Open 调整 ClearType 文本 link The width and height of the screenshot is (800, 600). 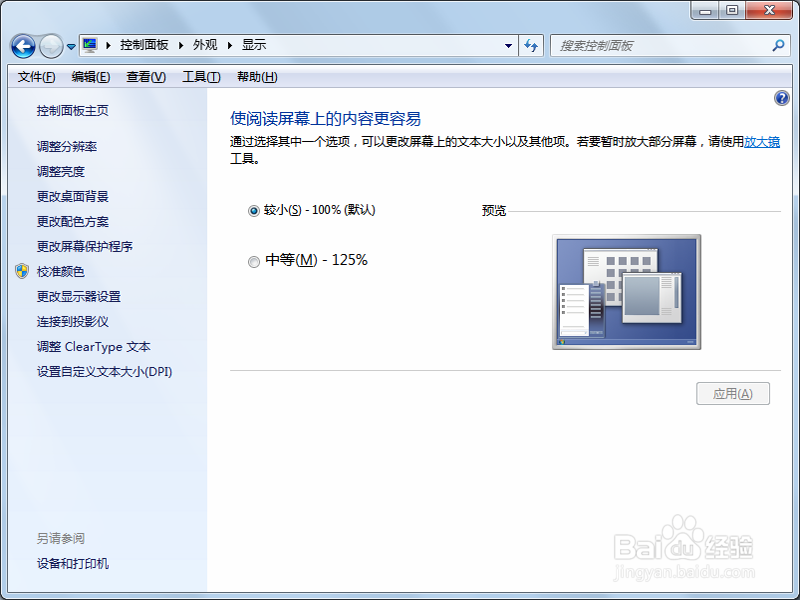(94, 347)
